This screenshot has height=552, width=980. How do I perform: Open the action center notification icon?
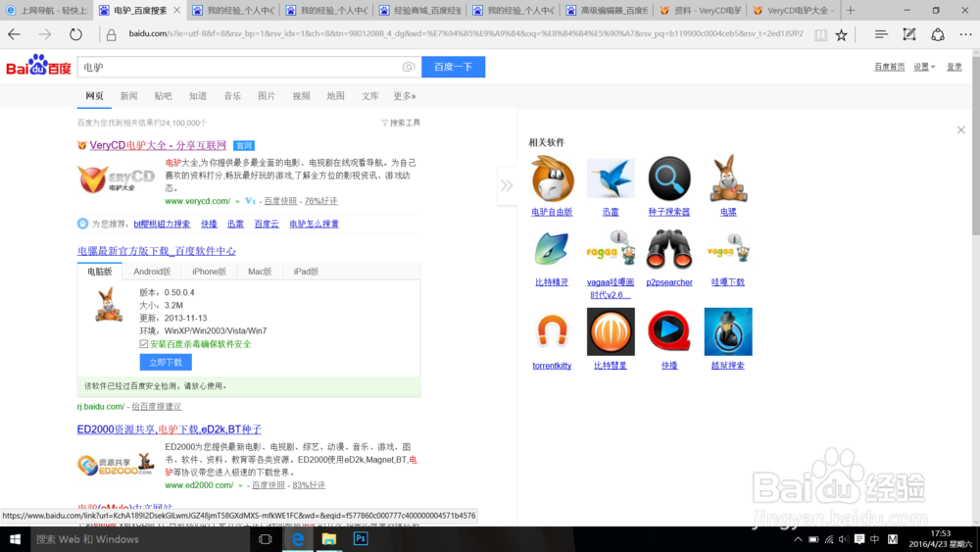859,539
